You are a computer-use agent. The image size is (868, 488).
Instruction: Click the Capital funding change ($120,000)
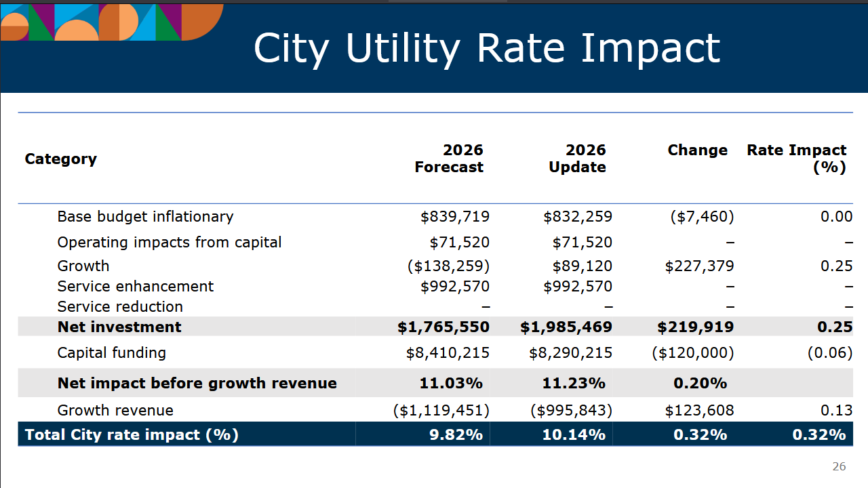pyautogui.click(x=693, y=353)
